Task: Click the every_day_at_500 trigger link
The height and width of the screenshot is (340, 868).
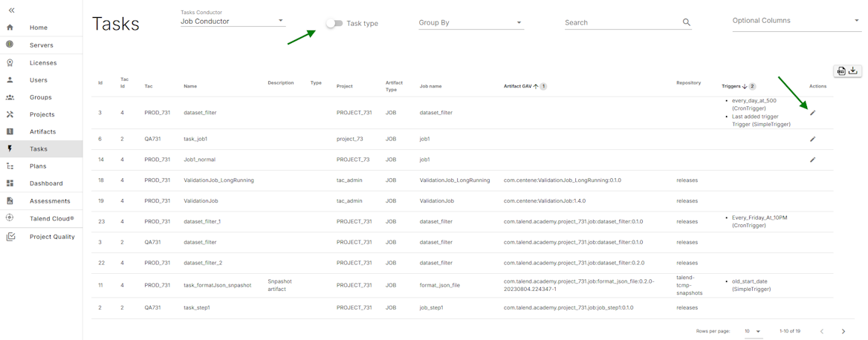Action: (x=754, y=100)
